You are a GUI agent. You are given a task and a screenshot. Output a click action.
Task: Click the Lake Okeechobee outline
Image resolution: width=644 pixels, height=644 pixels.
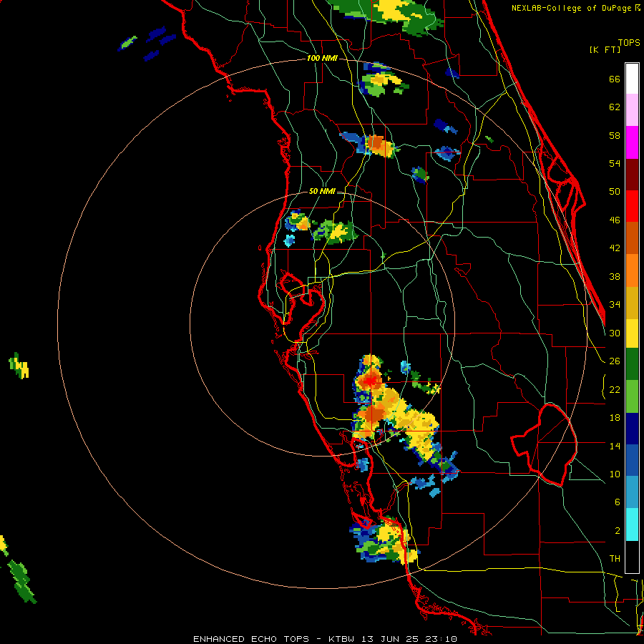point(544,445)
